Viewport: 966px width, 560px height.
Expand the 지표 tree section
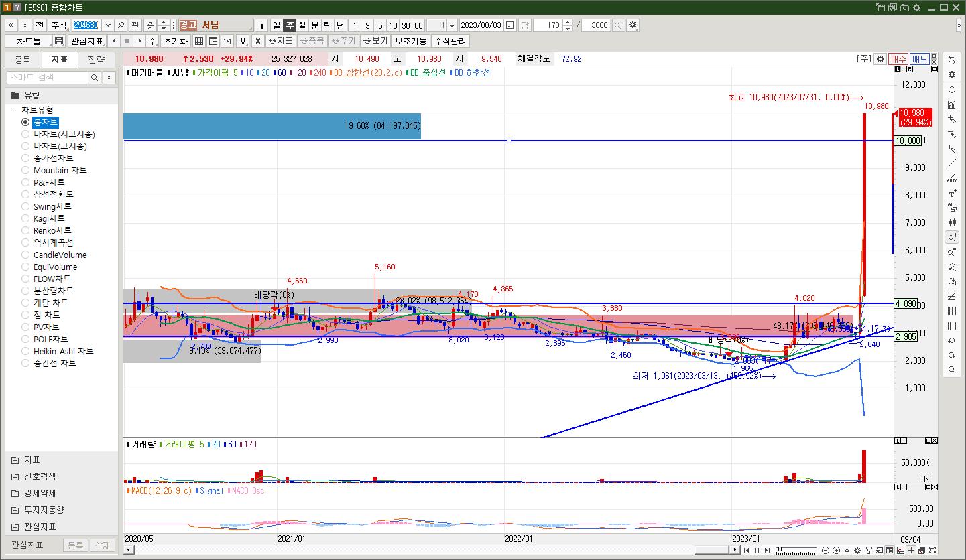click(x=15, y=460)
